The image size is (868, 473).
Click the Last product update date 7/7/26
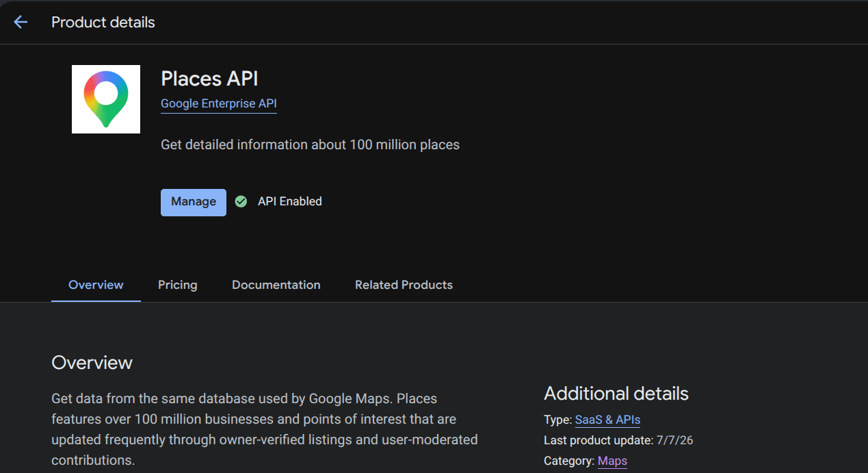point(674,440)
